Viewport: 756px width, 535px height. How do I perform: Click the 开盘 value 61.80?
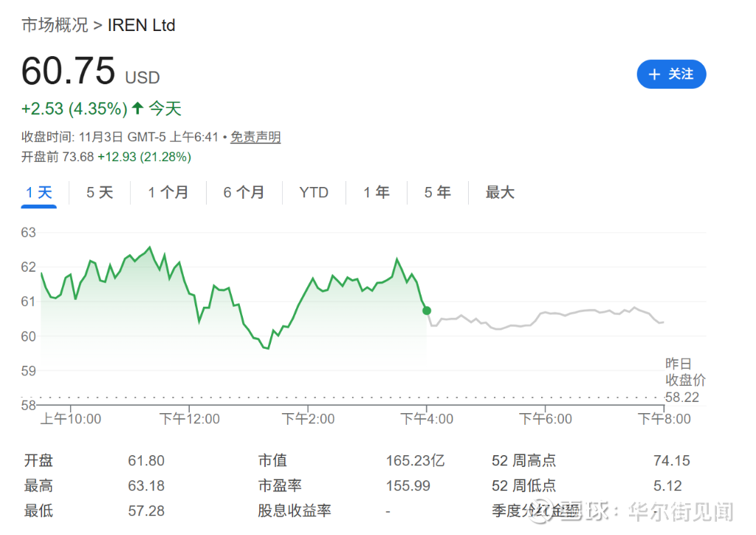click(x=146, y=460)
